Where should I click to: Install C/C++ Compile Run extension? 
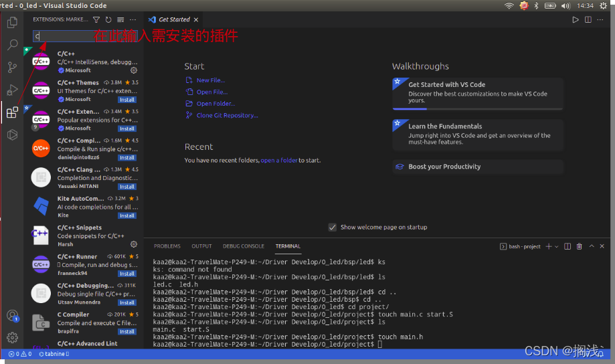(x=127, y=158)
